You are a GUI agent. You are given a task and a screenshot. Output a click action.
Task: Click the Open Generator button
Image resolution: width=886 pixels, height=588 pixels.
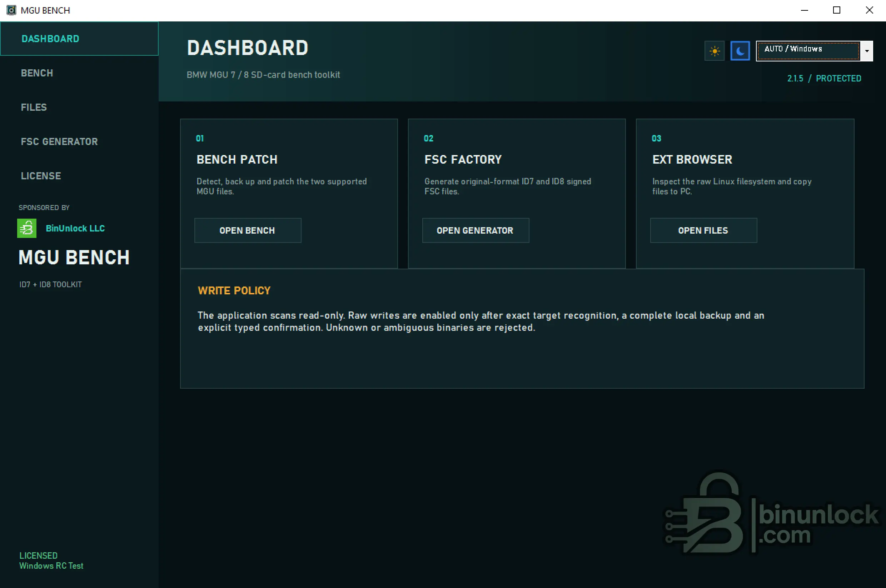476,230
